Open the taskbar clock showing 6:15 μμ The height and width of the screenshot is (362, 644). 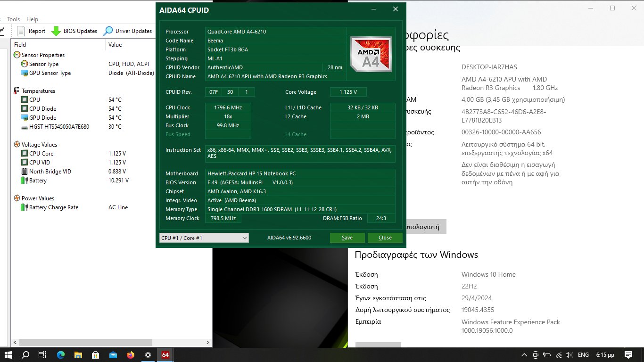(605, 355)
